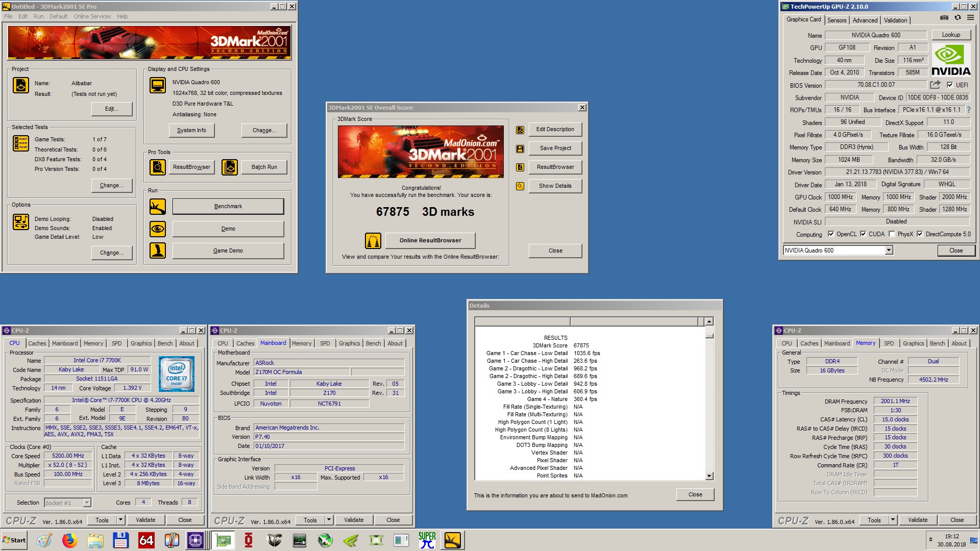The width and height of the screenshot is (980, 551).
Task: Take a GPU-Z screenshot with camera icon
Action: click(x=944, y=18)
